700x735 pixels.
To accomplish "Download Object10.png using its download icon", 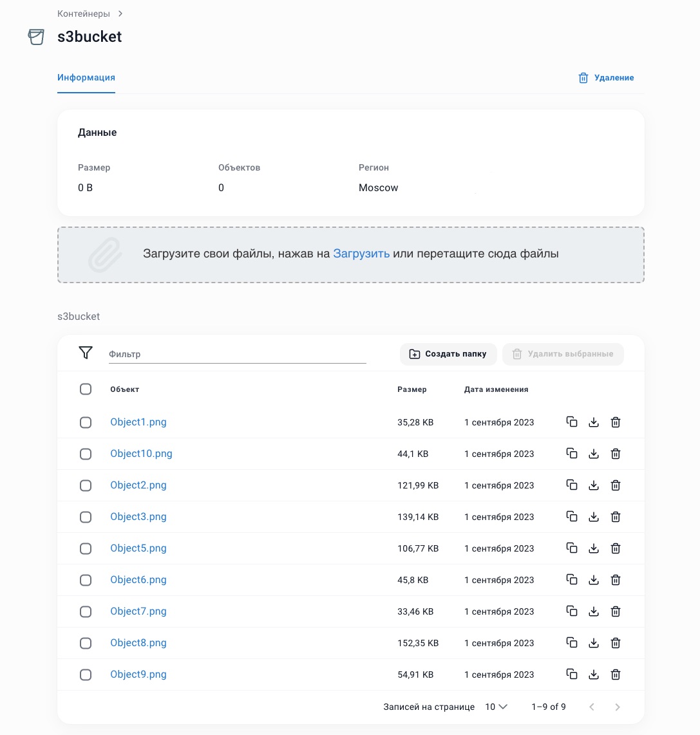I will (x=594, y=454).
